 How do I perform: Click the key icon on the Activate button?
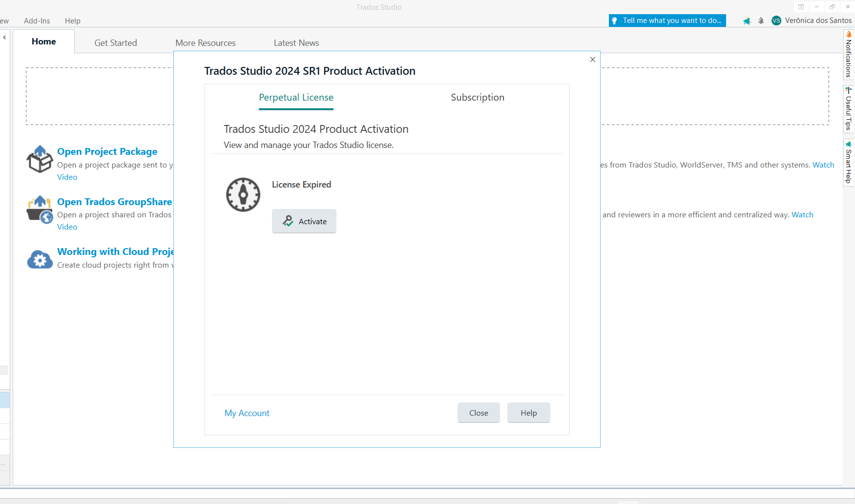[x=289, y=221]
